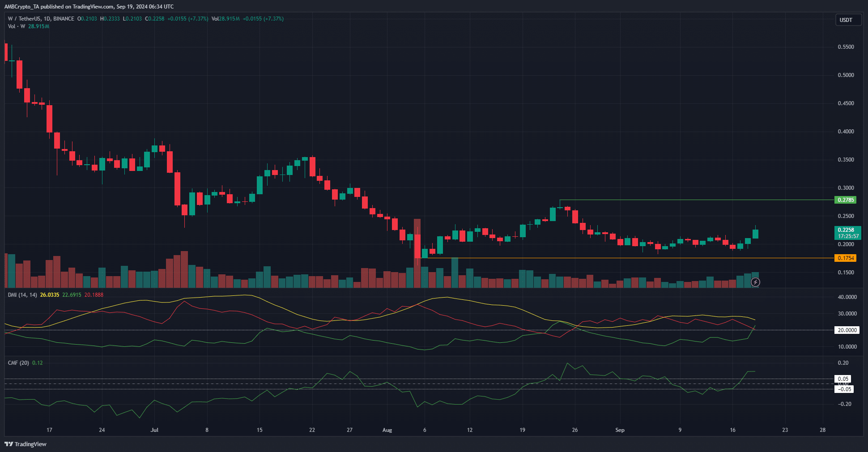Viewport: 868px width, 452px height.
Task: Click the green horizontal resistance line
Action: (x=696, y=200)
